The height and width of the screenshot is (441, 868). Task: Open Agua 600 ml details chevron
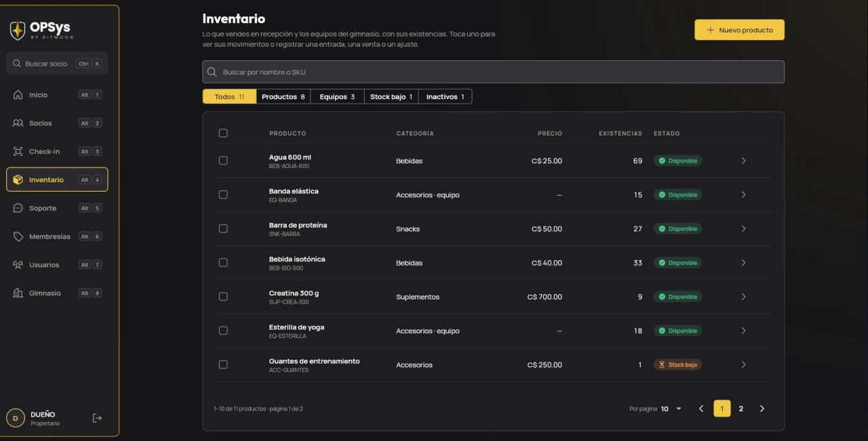tap(743, 161)
